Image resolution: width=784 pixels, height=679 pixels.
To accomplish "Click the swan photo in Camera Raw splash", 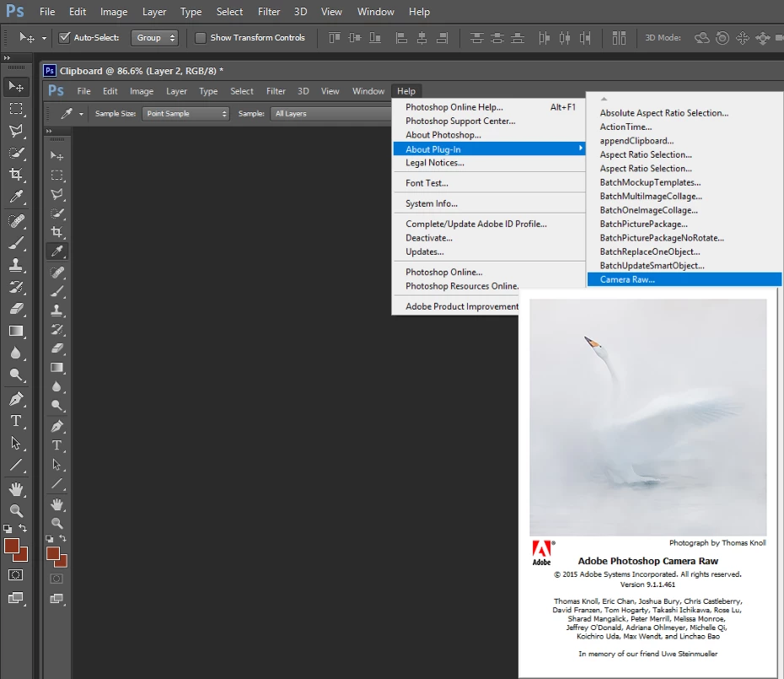I will click(648, 418).
